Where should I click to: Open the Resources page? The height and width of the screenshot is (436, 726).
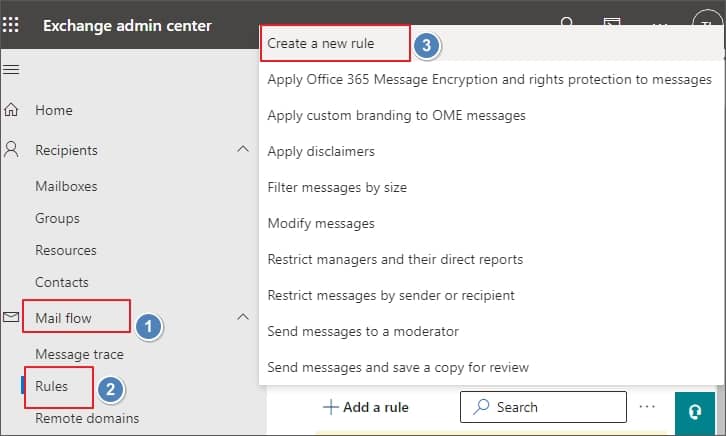click(66, 250)
